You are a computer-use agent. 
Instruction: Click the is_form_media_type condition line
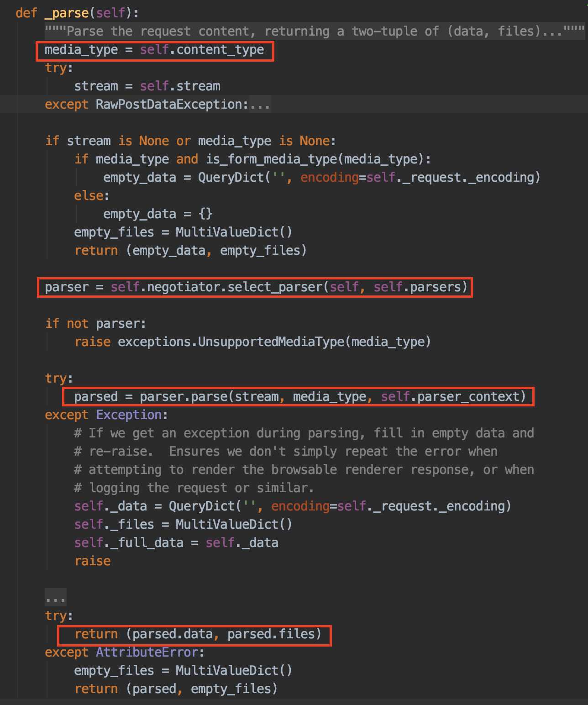tap(252, 159)
